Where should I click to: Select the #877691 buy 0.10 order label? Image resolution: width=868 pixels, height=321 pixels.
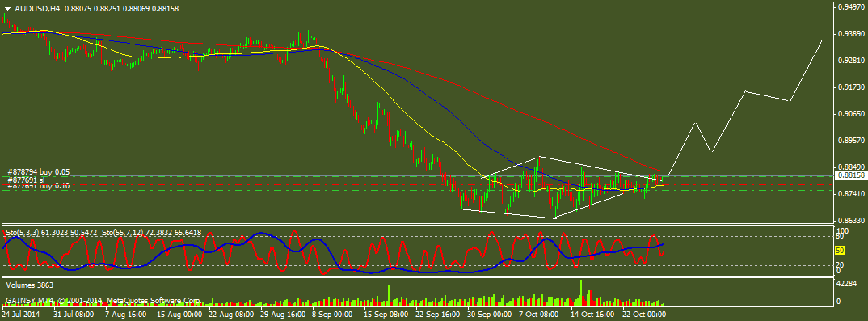tap(38, 187)
